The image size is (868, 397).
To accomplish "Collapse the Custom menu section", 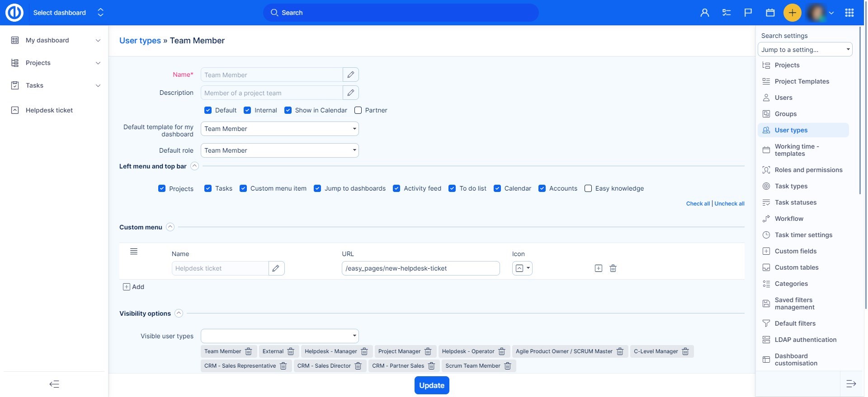I will tap(170, 227).
